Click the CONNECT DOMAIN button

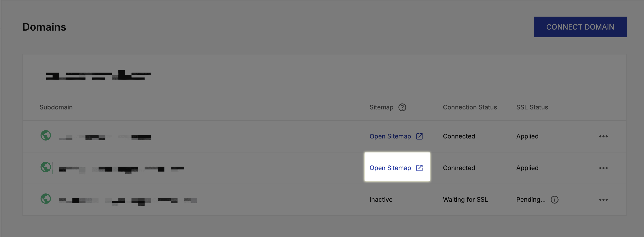580,27
